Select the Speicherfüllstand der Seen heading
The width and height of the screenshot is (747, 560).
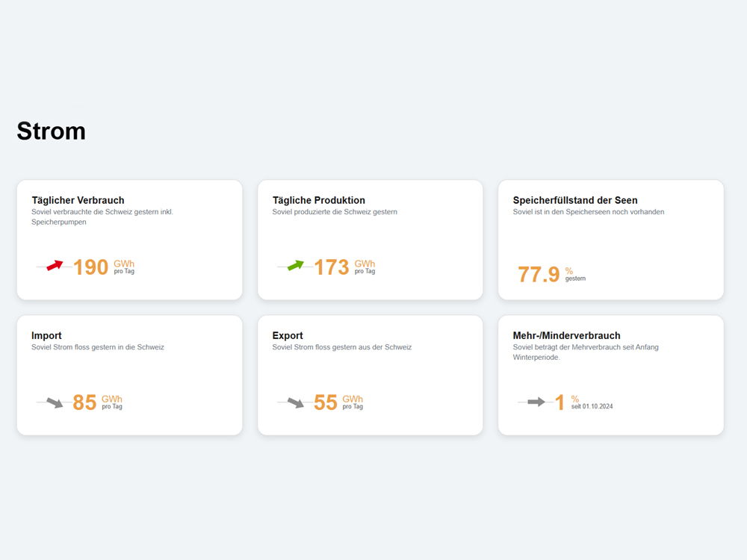click(x=575, y=200)
